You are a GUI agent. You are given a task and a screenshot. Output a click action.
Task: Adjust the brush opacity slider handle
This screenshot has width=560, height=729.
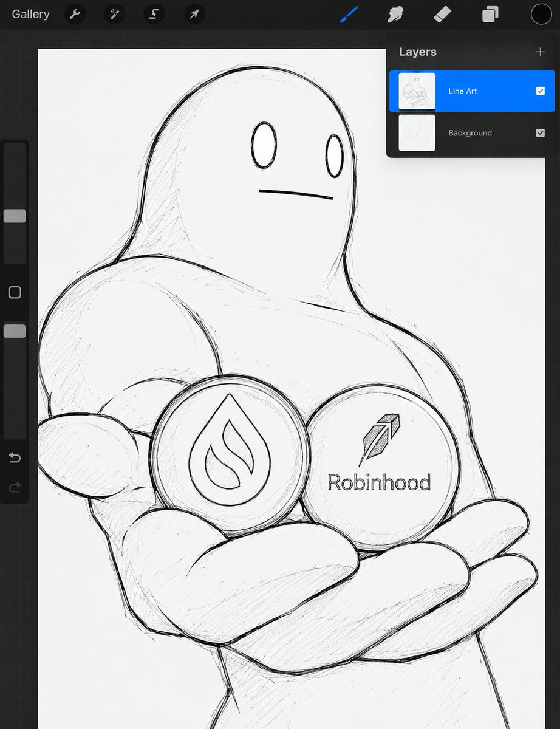[15, 331]
